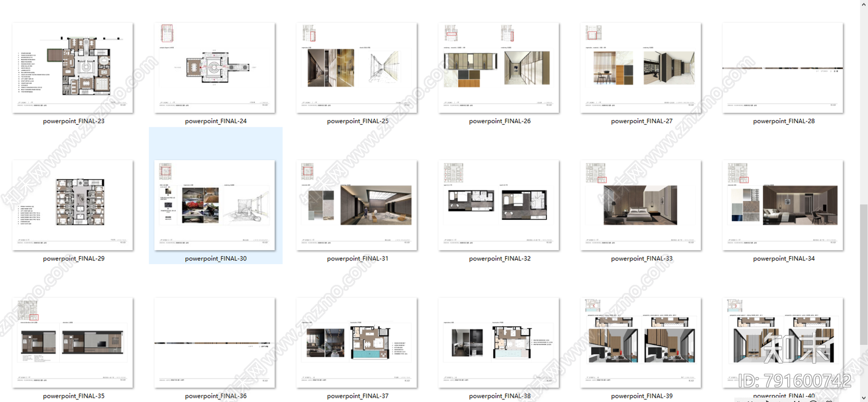Select the powerpoint_FINAL-36 thumbnail
Screen dimensions: 868x402
[215, 342]
